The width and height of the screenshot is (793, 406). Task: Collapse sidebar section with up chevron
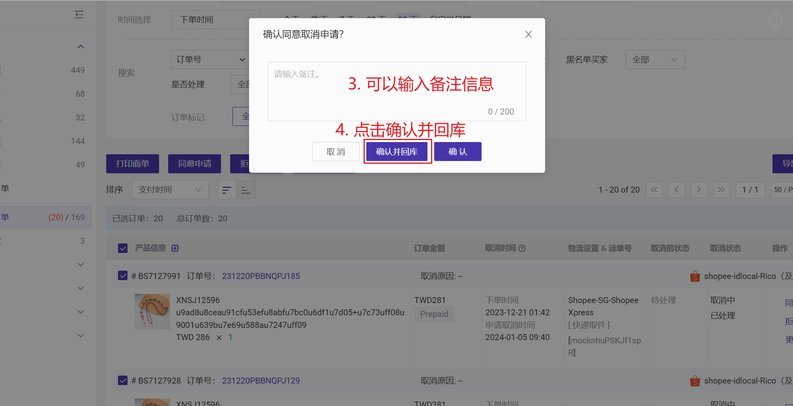pyautogui.click(x=80, y=47)
